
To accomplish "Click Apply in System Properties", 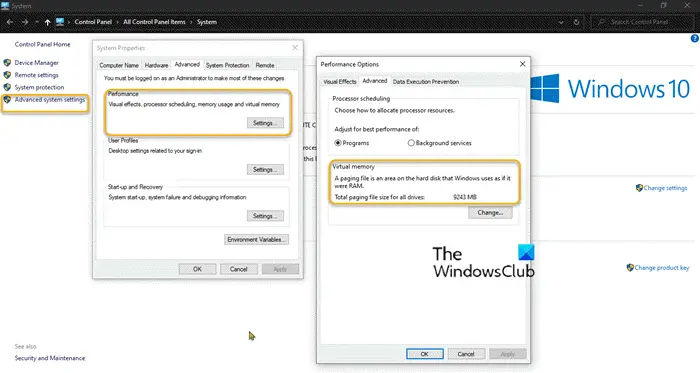I will [280, 269].
